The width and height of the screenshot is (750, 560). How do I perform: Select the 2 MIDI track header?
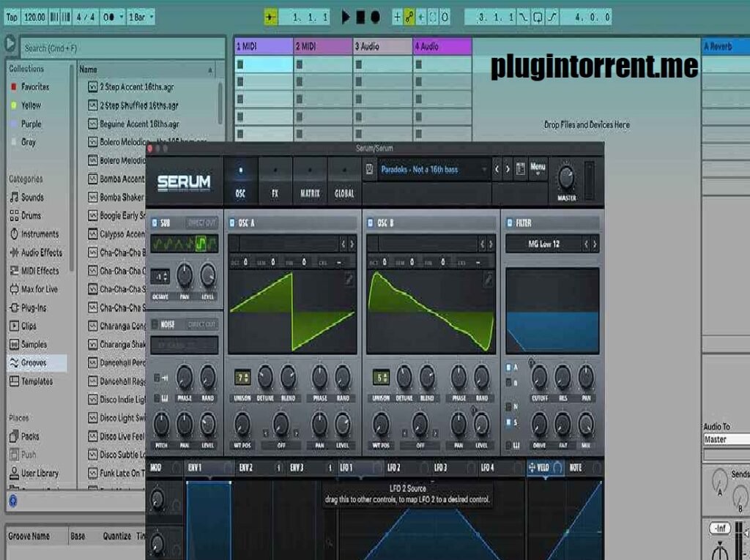(x=323, y=46)
